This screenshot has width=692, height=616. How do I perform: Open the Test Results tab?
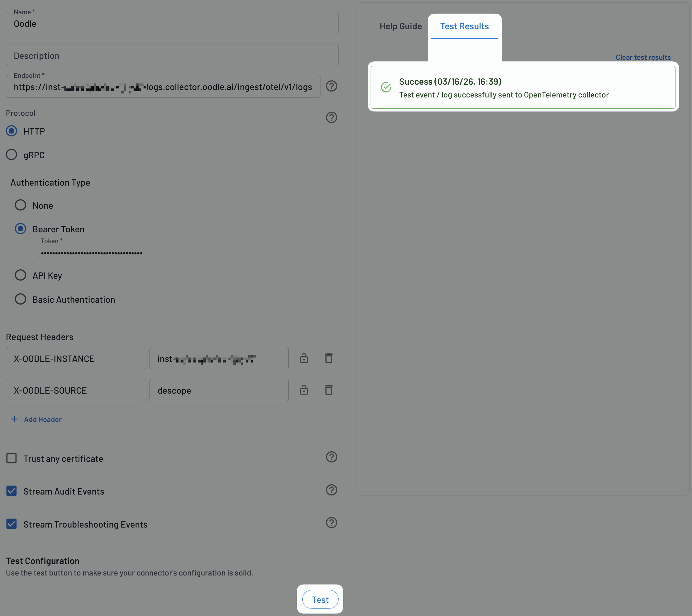tap(464, 26)
